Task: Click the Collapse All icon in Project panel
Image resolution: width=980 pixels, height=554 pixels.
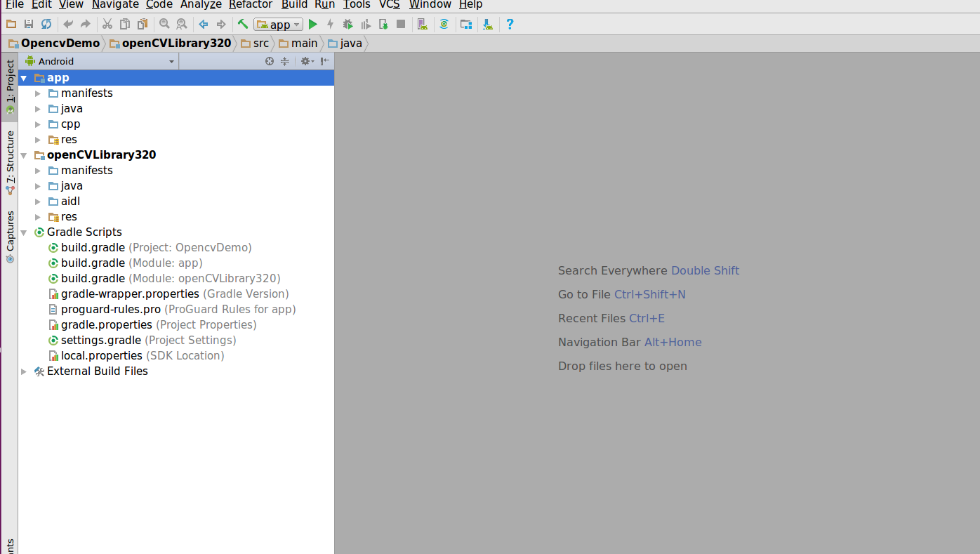Action: pyautogui.click(x=284, y=61)
